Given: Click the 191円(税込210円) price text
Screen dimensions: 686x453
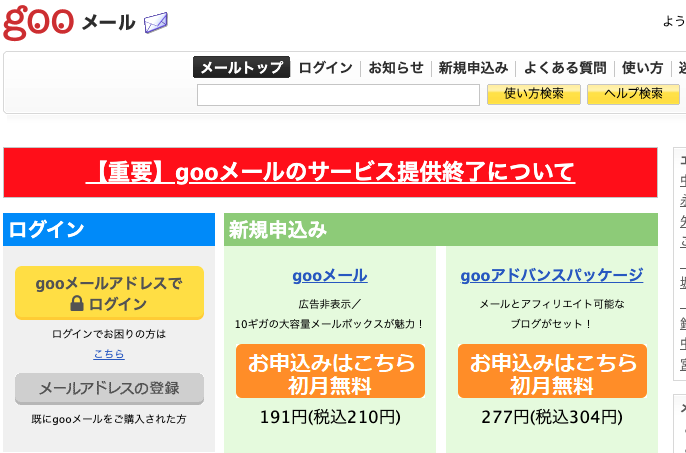Looking at the screenshot, I should tap(330, 417).
